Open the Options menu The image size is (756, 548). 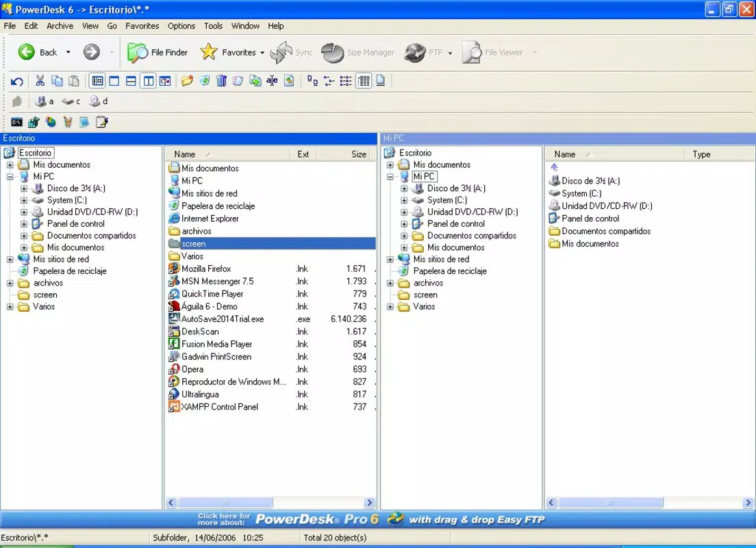click(181, 26)
